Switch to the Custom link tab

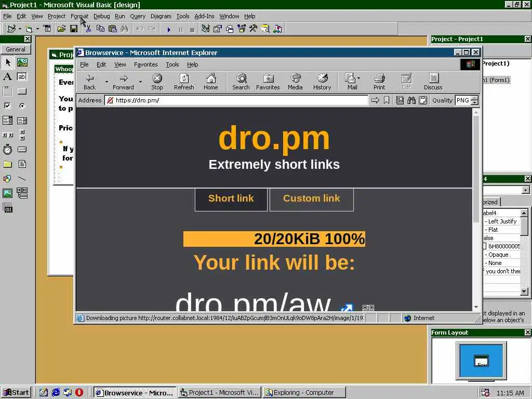pyautogui.click(x=312, y=199)
